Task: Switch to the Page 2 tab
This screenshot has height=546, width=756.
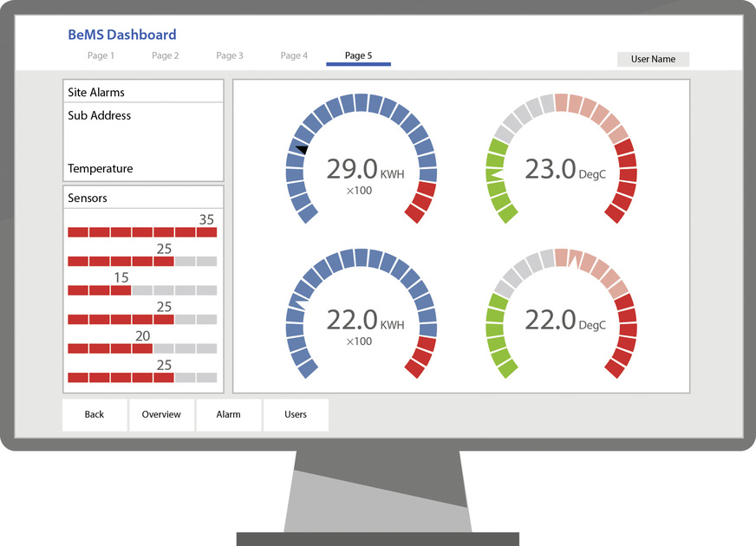Action: coord(165,55)
